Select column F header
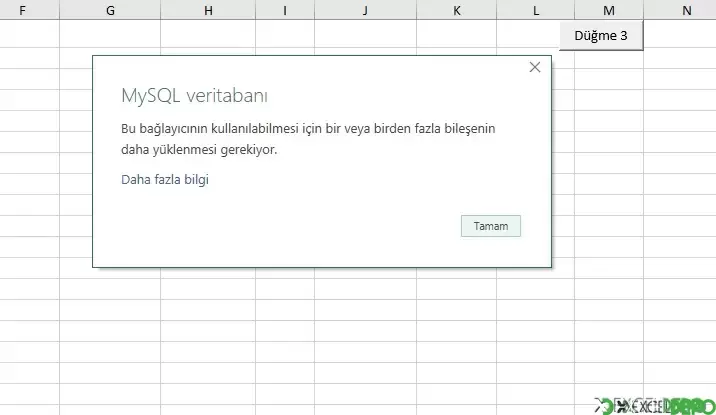This screenshot has height=415, width=716. (x=30, y=10)
